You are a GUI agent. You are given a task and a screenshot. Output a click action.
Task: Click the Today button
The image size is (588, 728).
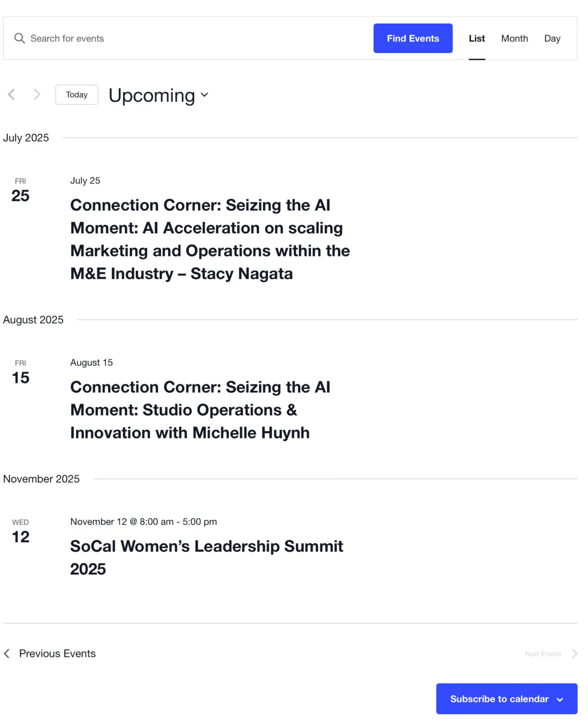(x=77, y=95)
